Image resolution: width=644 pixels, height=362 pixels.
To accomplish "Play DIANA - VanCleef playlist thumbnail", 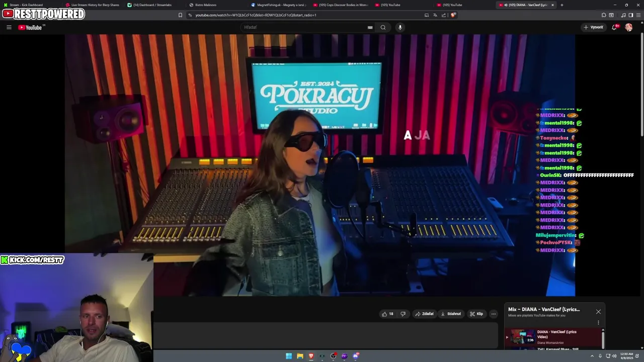I will (x=522, y=337).
